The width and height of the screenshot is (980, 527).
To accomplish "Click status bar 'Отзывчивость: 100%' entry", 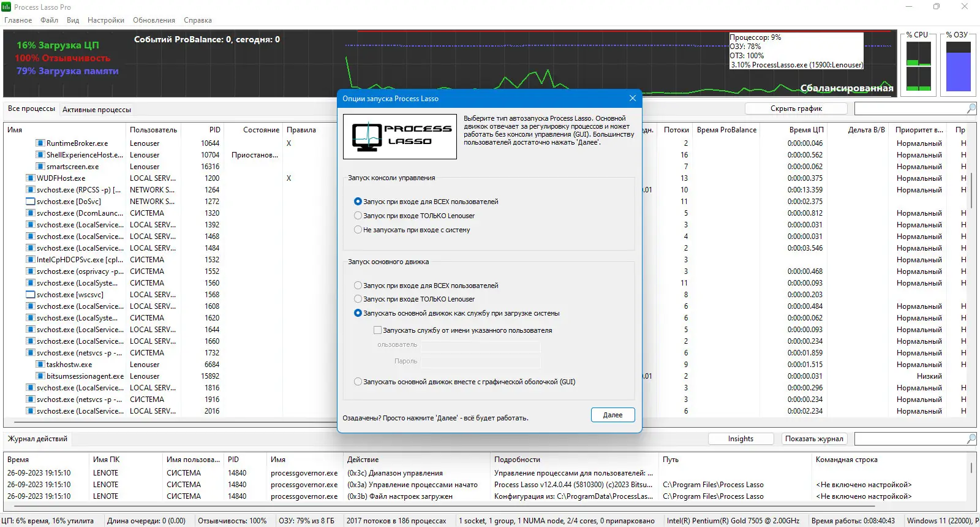I will tap(232, 521).
